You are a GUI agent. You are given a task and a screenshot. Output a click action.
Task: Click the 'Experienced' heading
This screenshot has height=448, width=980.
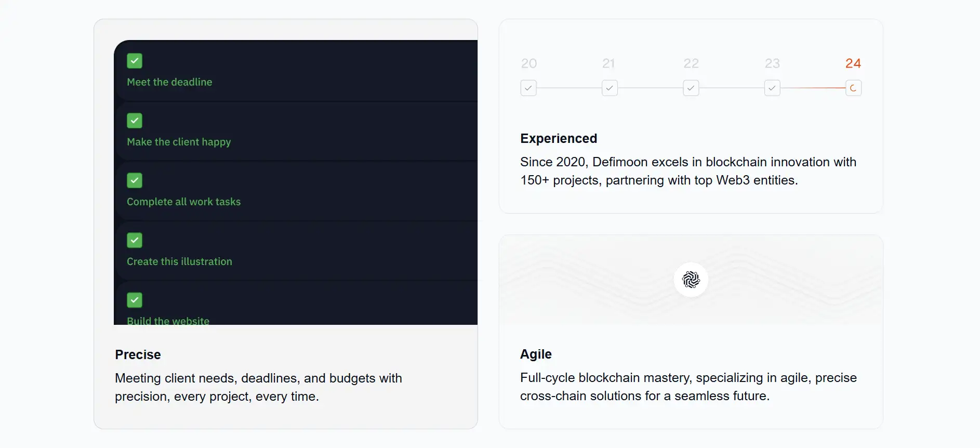click(x=559, y=139)
